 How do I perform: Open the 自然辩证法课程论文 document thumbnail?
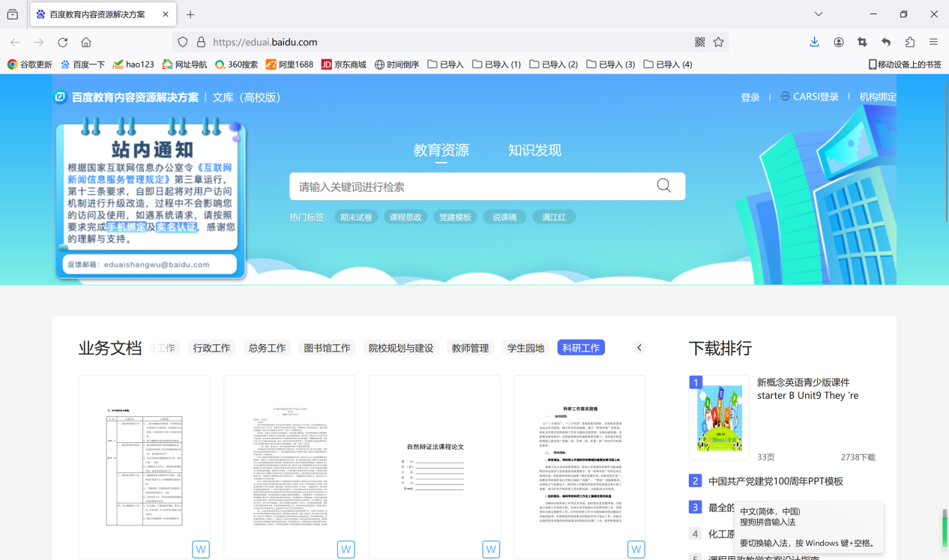435,466
